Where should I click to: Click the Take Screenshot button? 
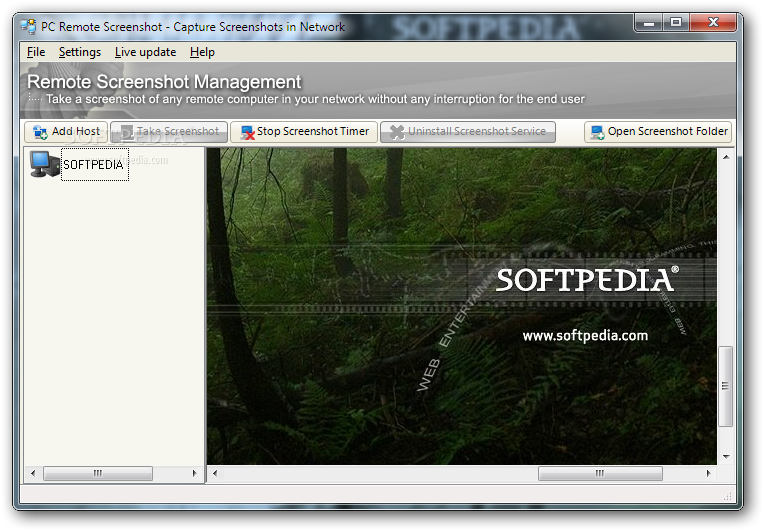169,132
